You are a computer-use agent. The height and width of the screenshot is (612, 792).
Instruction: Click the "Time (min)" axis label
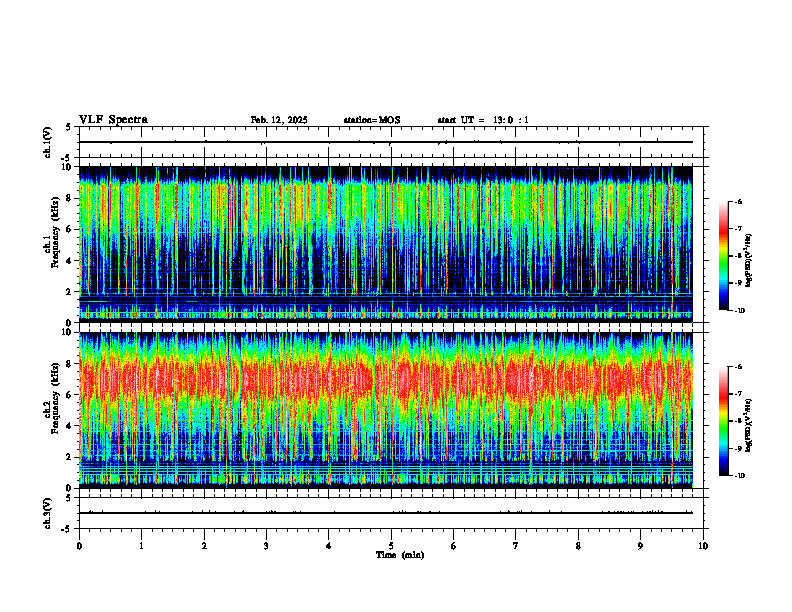click(x=400, y=555)
